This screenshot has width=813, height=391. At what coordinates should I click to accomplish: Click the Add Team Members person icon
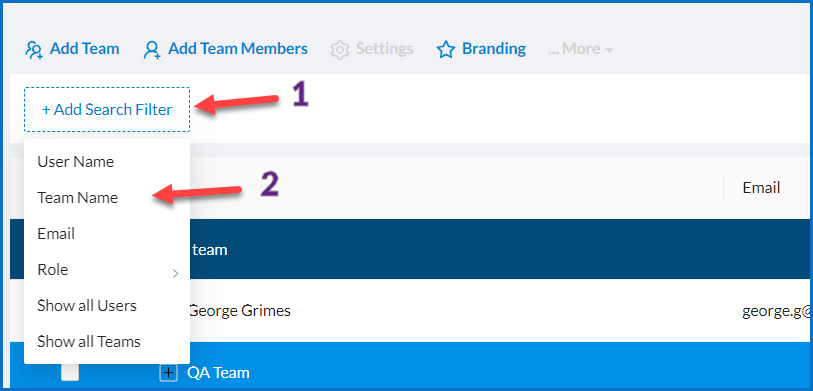tap(152, 50)
